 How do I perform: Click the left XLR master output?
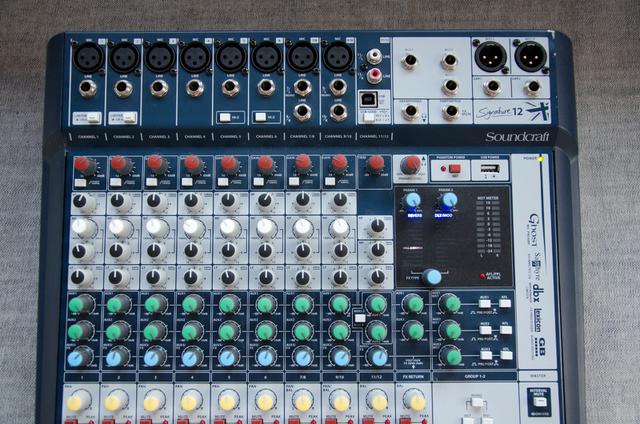tap(489, 57)
